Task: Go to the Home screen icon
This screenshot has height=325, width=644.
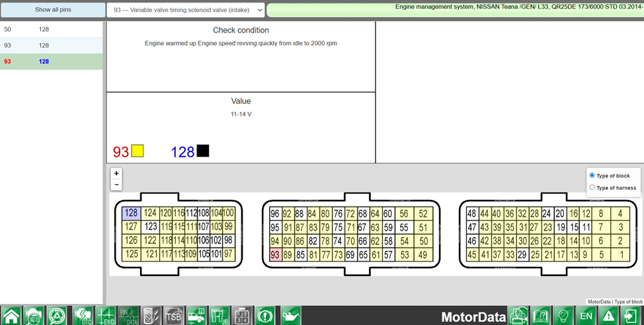Action: (11, 316)
